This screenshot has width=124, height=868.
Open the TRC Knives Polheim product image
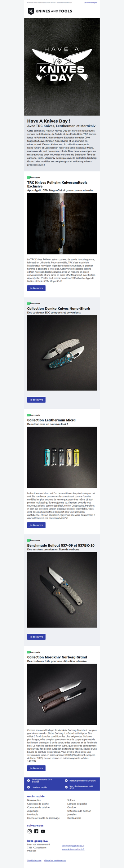point(62,223)
